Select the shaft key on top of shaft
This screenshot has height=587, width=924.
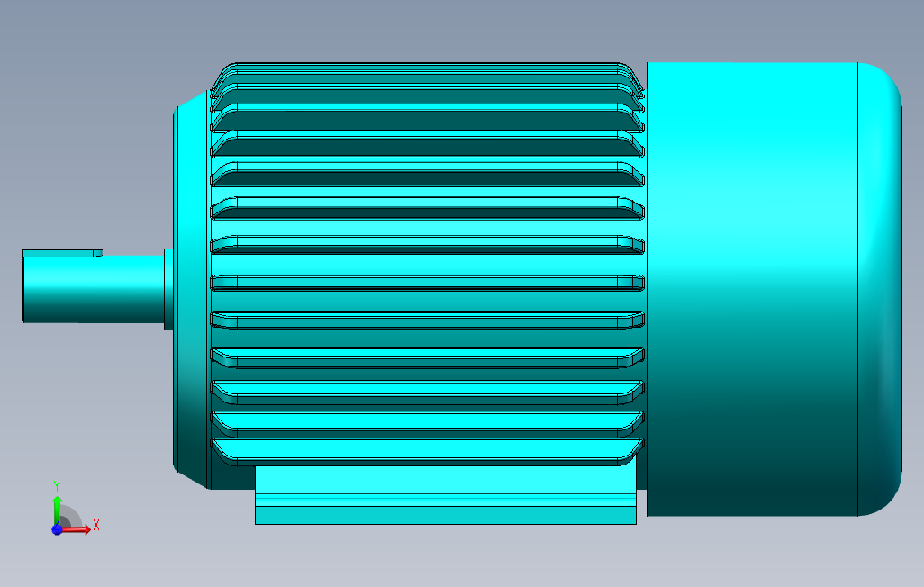pyautogui.click(x=62, y=253)
